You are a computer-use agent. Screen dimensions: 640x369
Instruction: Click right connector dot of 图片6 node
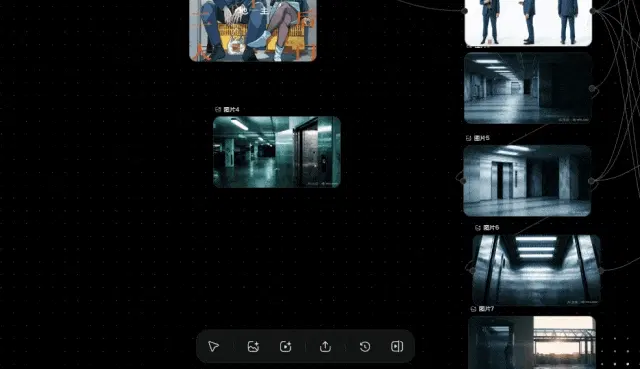[600, 270]
